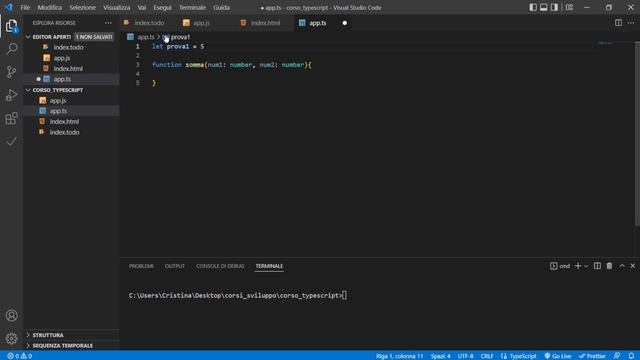This screenshot has width=640, height=360.
Task: Collapse the EDITOR APERTI section
Action: 52,37
